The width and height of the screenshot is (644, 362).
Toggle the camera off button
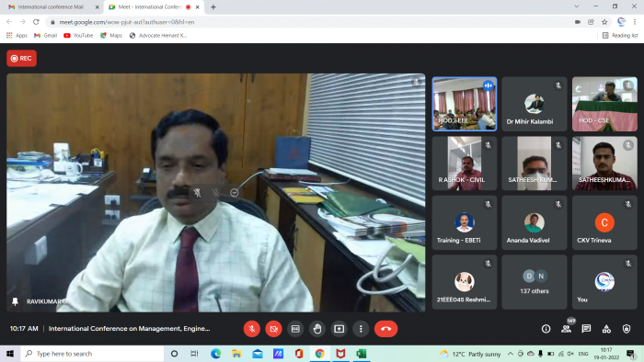point(273,329)
